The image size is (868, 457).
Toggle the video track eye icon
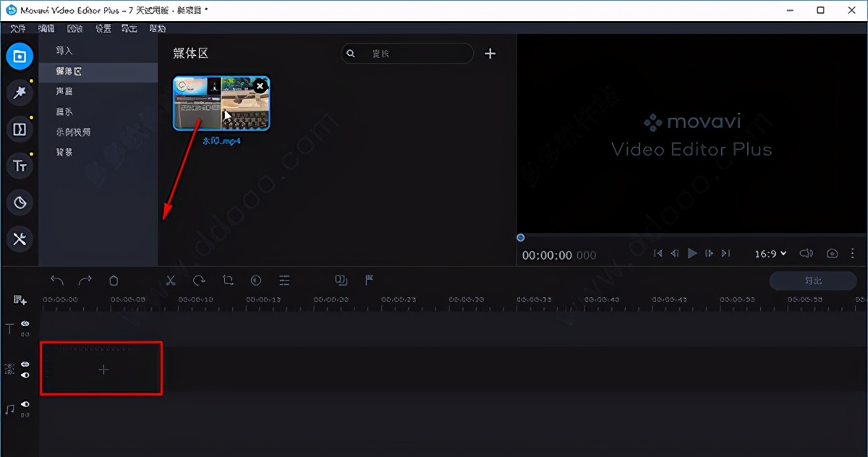(x=25, y=364)
